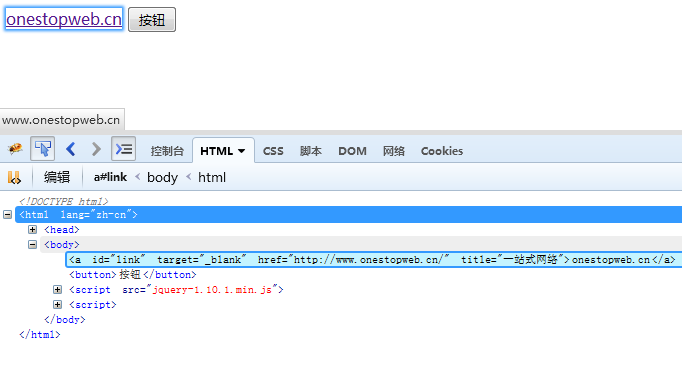Select the second <script> tag row
This screenshot has height=387, width=682.
[x=93, y=304]
